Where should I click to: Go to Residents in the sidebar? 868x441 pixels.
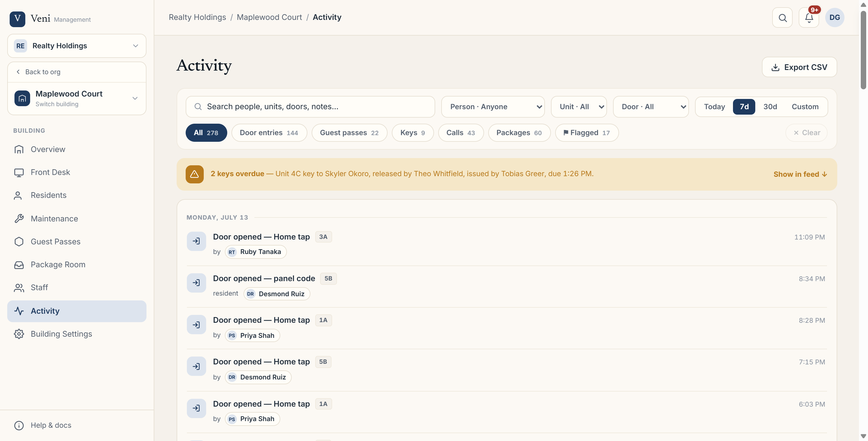point(77,195)
